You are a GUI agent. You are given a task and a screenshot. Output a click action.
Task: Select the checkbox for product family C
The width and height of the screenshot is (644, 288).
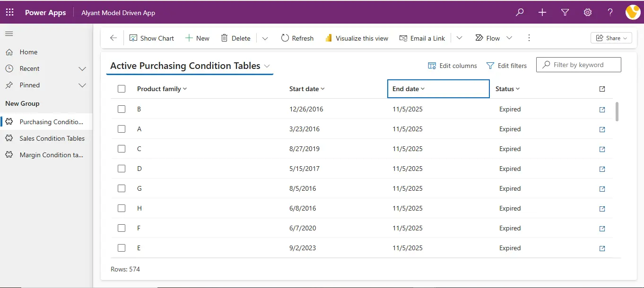pos(122,149)
